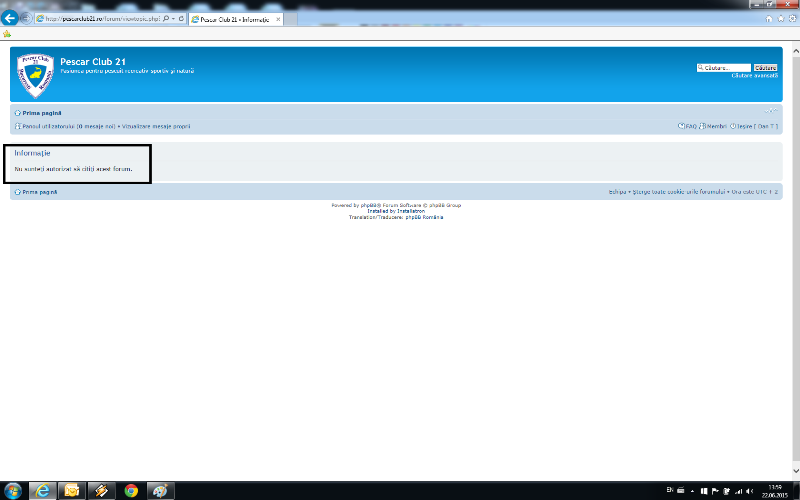This screenshot has width=800, height=500.
Task: Click the Căutare search button
Action: coord(765,67)
